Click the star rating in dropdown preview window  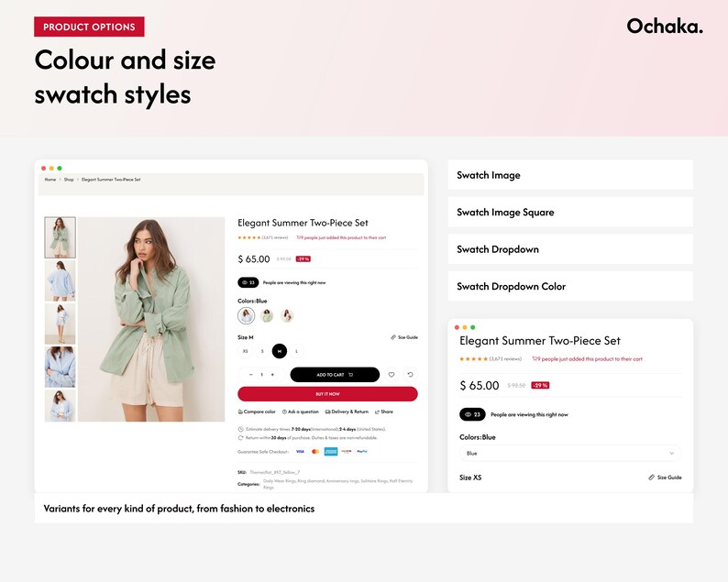(473, 358)
